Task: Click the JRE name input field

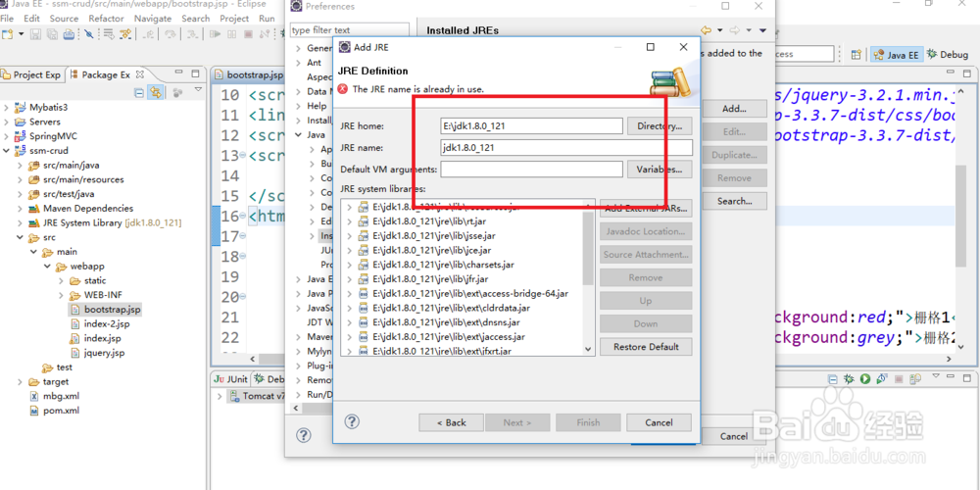Action: (566, 148)
